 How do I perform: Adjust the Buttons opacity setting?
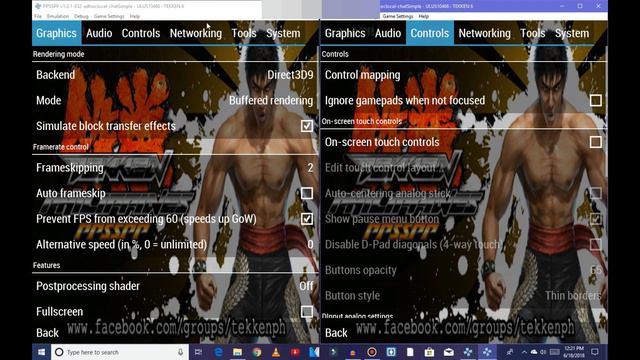point(464,270)
